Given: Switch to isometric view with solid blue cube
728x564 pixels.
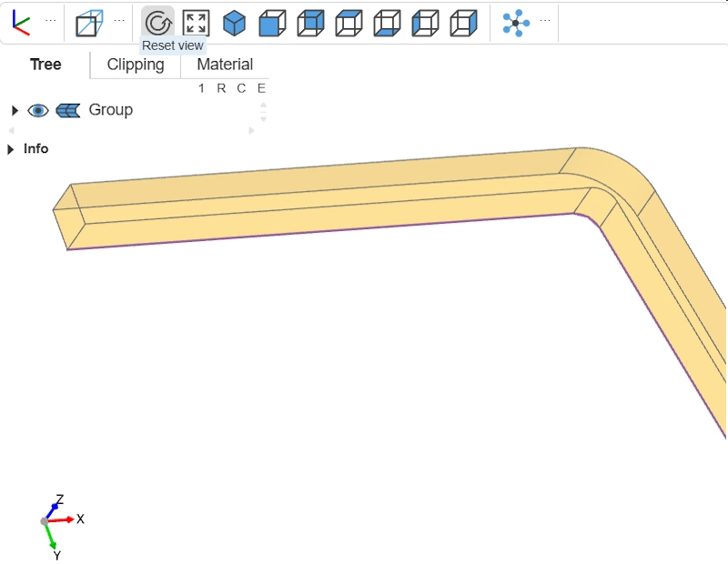Looking at the screenshot, I should coord(235,23).
